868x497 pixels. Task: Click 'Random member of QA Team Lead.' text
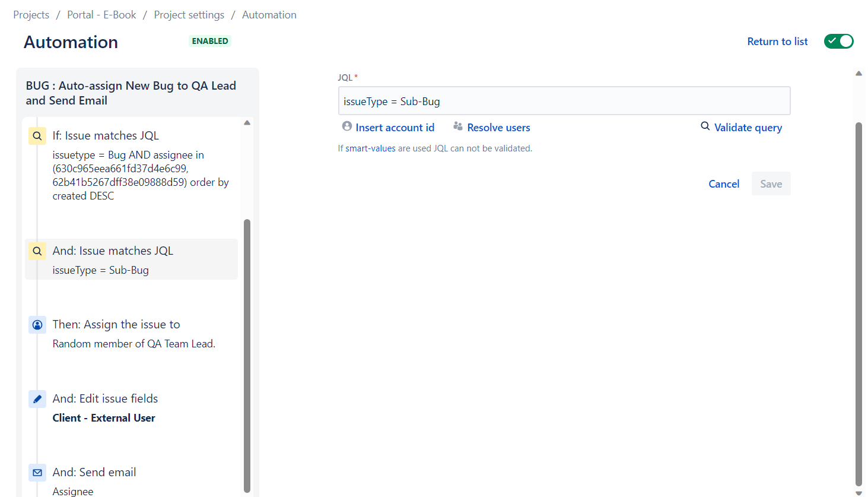coord(134,344)
